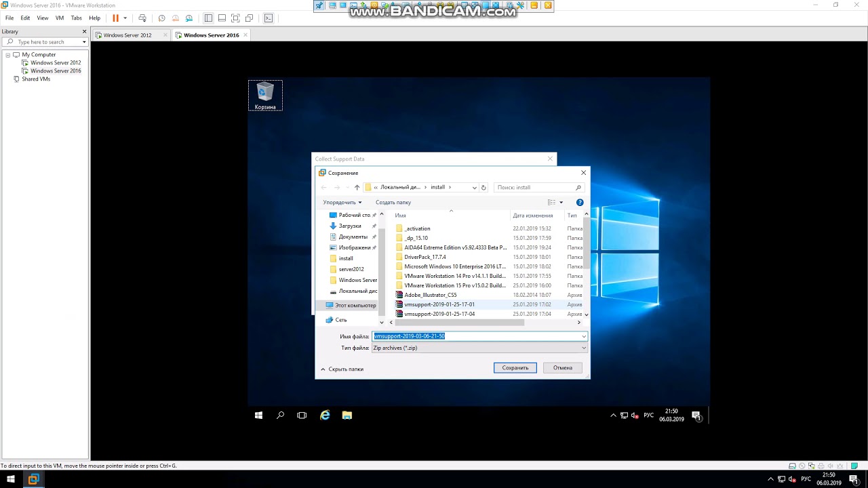
Task: Collapse the My Computer tree node
Action: pyautogui.click(x=8, y=55)
